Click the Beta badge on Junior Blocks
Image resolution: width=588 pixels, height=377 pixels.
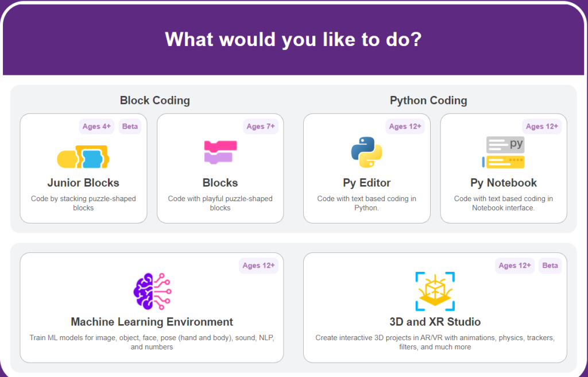tap(130, 126)
